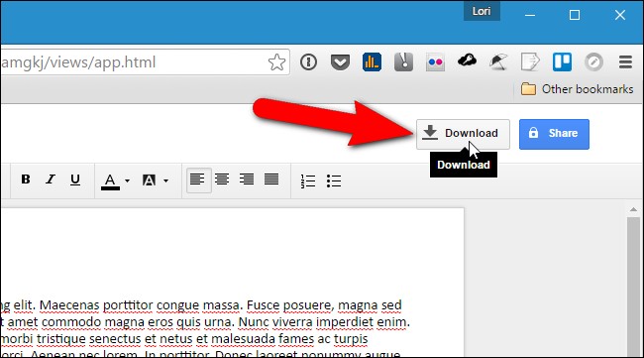This screenshot has height=358, width=644.
Task: Center align the text
Action: (222, 179)
